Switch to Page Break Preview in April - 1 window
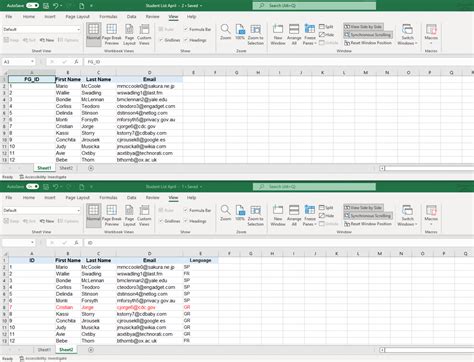The width and height of the screenshot is (474, 362). tap(112, 215)
